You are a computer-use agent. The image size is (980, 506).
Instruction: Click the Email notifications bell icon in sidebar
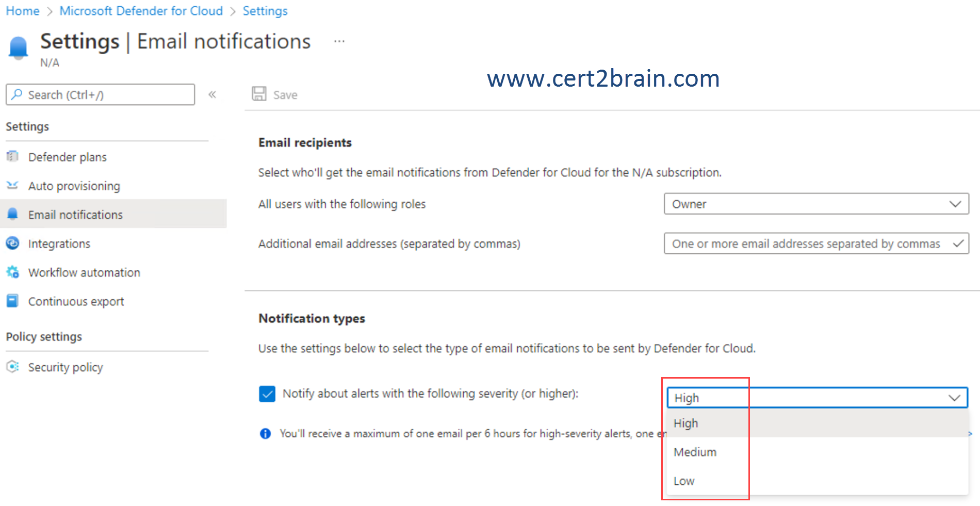click(12, 214)
